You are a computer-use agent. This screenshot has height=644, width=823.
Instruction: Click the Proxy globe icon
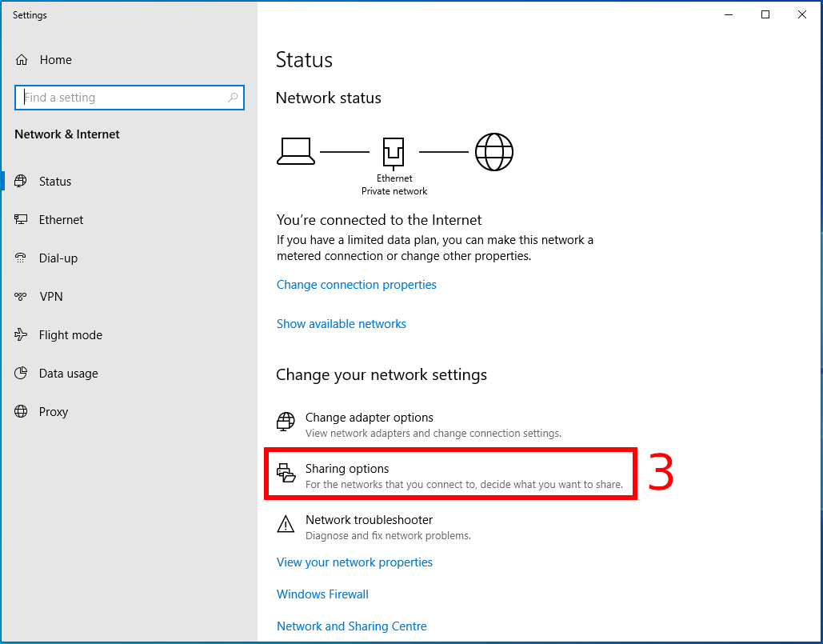[22, 412]
